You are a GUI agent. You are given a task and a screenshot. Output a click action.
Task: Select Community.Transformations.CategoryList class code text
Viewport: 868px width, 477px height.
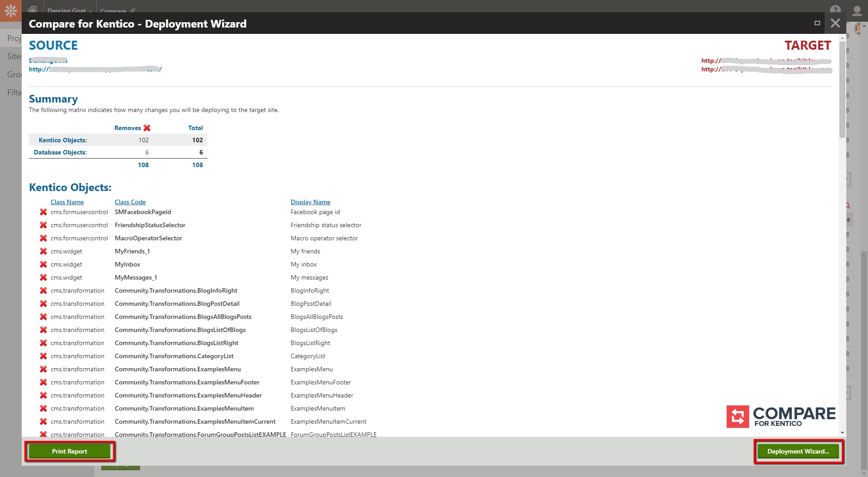(174, 356)
